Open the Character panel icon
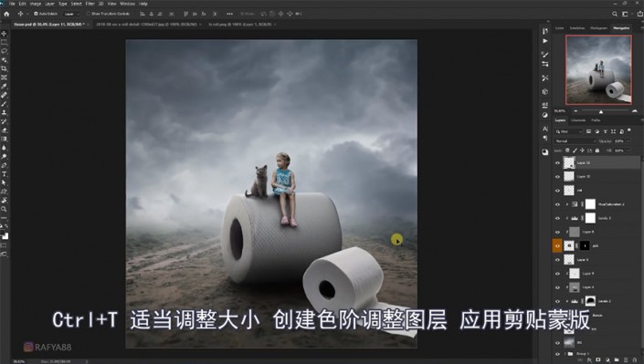The height and width of the screenshot is (364, 644). tap(545, 129)
